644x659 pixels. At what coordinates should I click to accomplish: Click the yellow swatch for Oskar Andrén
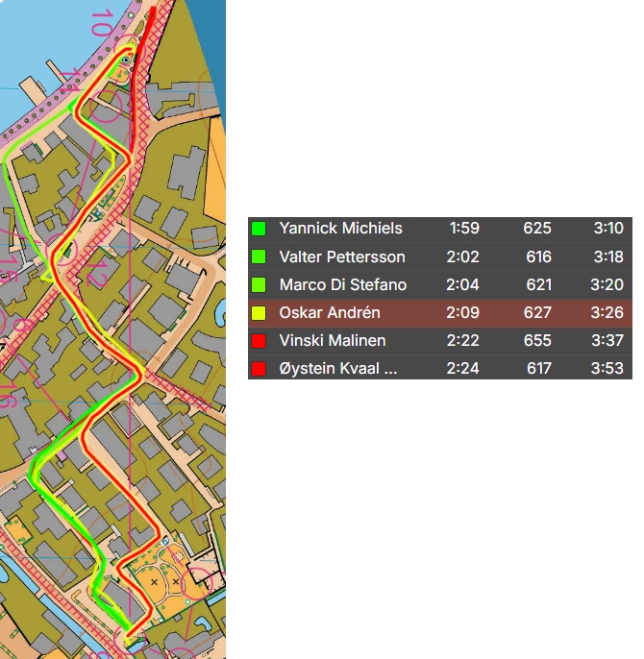259,313
